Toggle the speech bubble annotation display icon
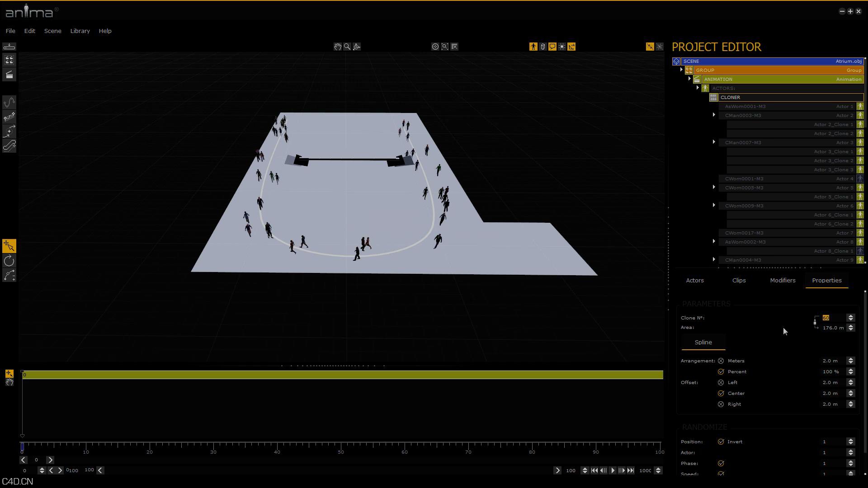 [x=552, y=47]
